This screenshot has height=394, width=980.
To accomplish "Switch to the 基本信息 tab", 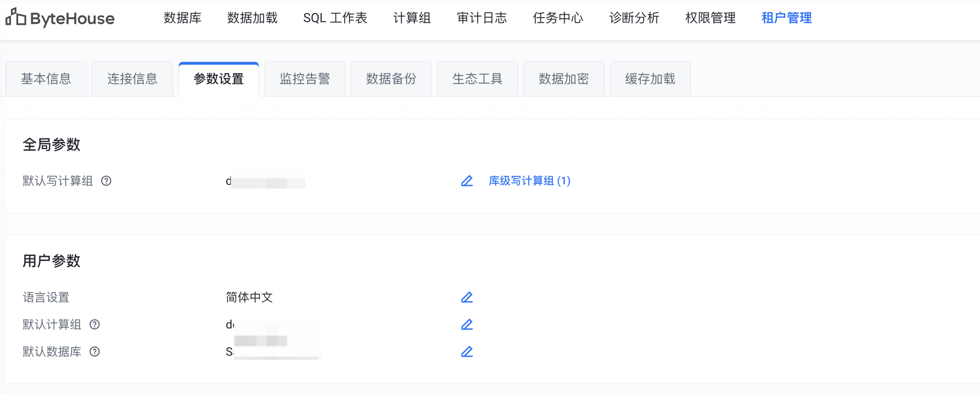I will click(46, 79).
